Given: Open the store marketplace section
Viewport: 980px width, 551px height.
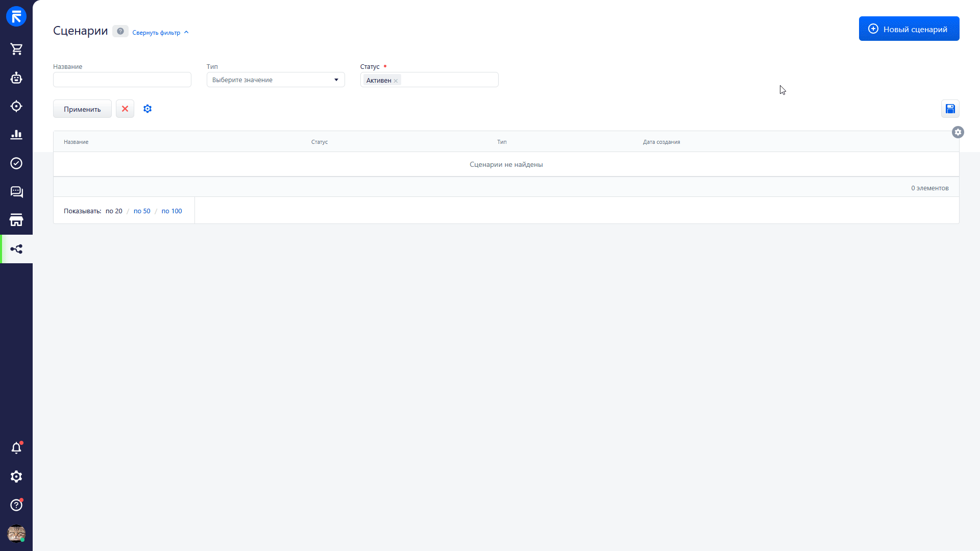Looking at the screenshot, I should click(x=16, y=220).
